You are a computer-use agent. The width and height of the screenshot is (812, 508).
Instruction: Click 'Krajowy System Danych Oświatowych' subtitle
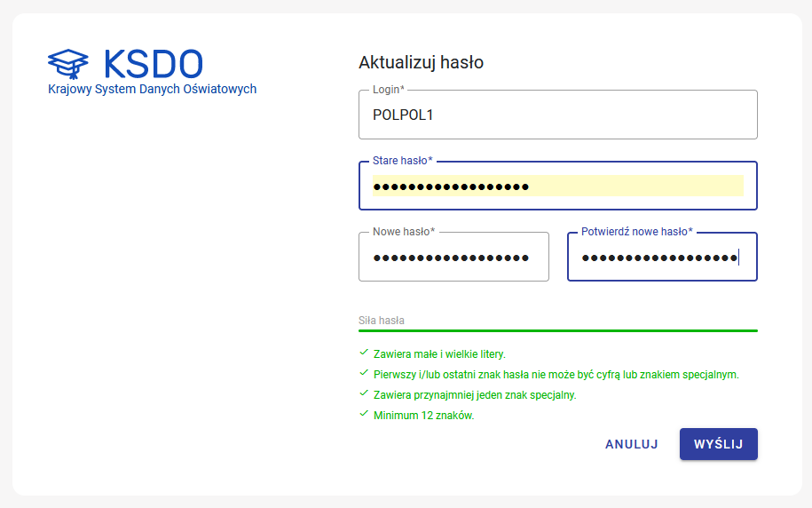point(152,89)
